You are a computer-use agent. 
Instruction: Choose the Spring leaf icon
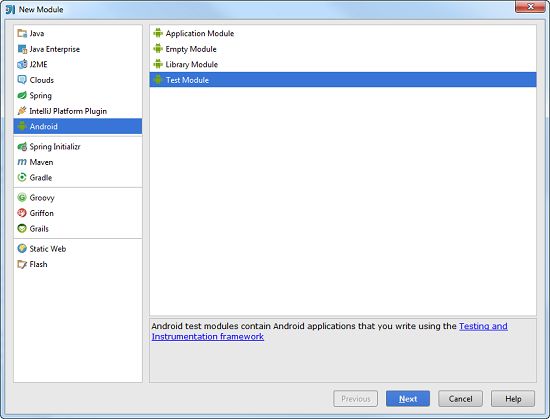click(22, 95)
